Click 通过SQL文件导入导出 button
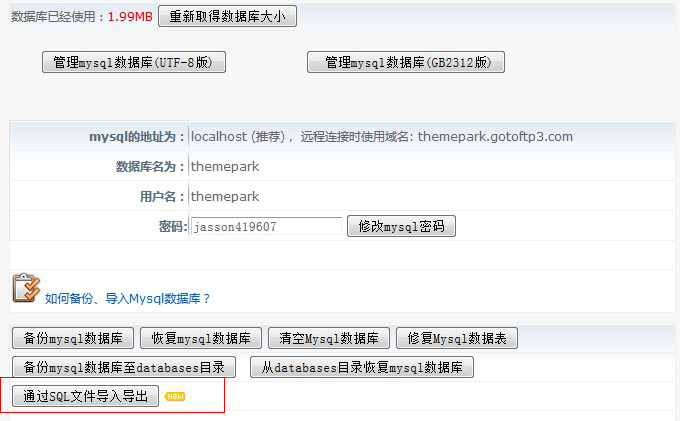The height and width of the screenshot is (421, 680). (85, 396)
